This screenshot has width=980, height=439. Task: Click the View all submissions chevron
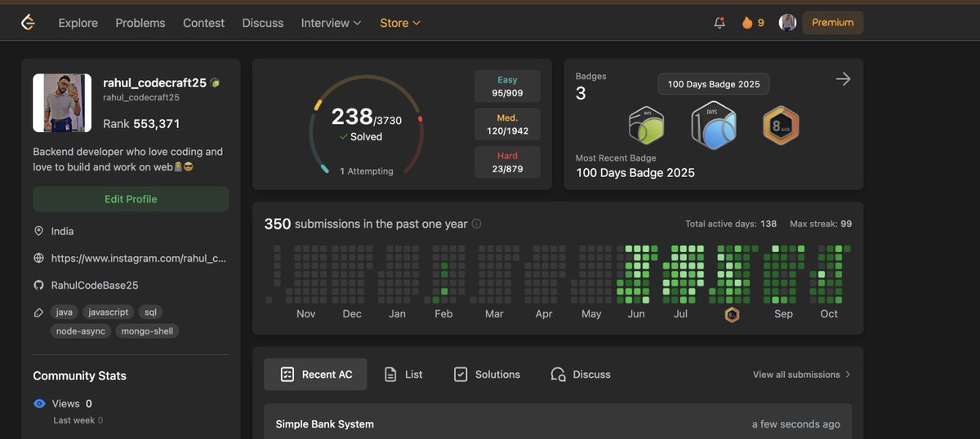click(848, 375)
